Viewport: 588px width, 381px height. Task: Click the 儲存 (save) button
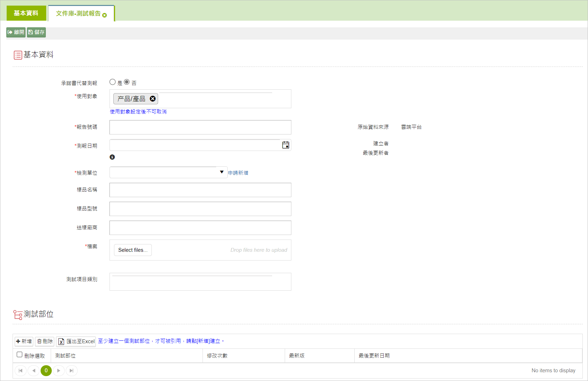coord(36,32)
